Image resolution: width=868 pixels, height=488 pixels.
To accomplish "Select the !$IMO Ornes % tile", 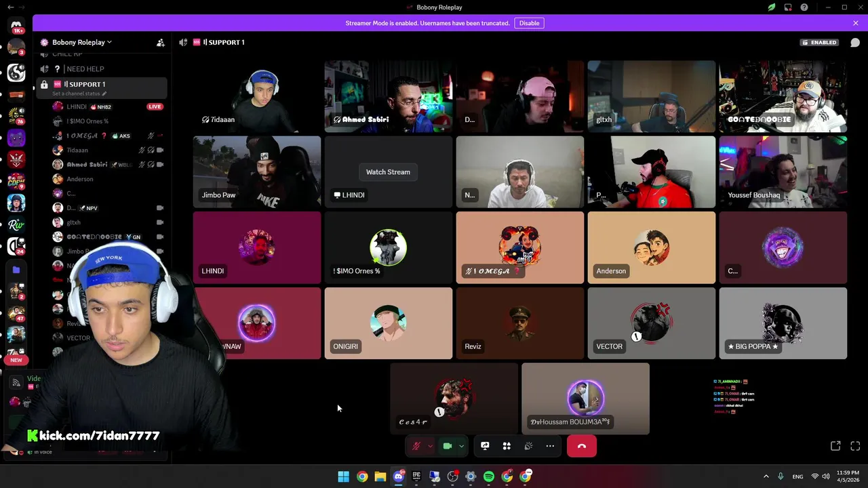I will tap(388, 247).
